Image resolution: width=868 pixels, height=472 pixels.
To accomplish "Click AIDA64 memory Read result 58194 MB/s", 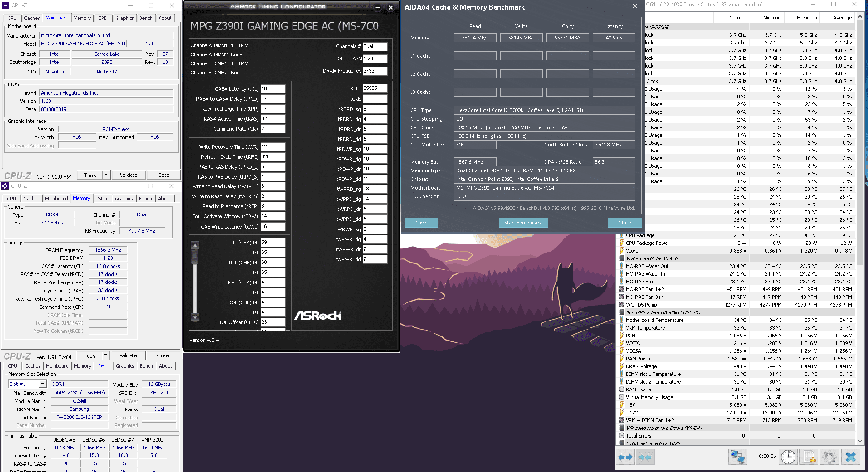I will pyautogui.click(x=475, y=38).
